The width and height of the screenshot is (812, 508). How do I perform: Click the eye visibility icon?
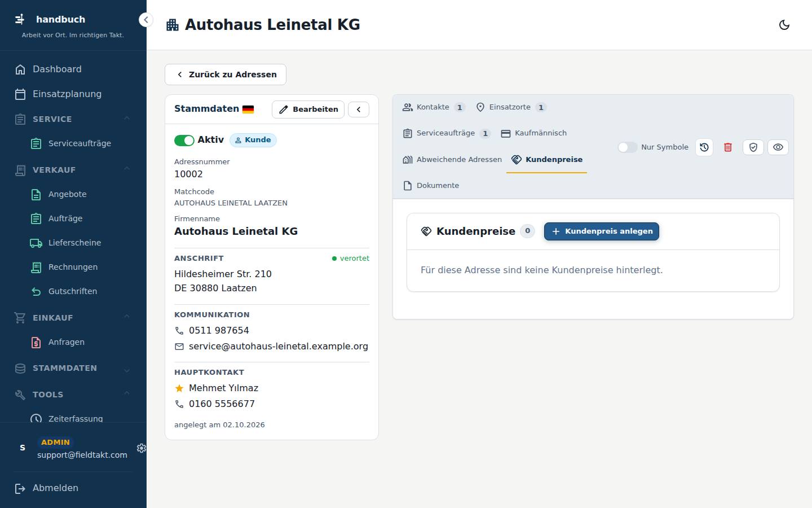click(778, 147)
